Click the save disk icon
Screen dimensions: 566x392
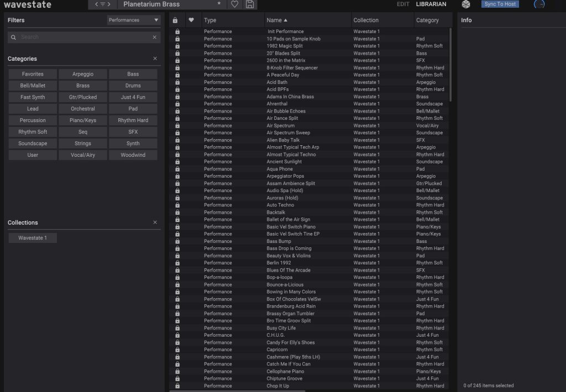click(x=250, y=4)
